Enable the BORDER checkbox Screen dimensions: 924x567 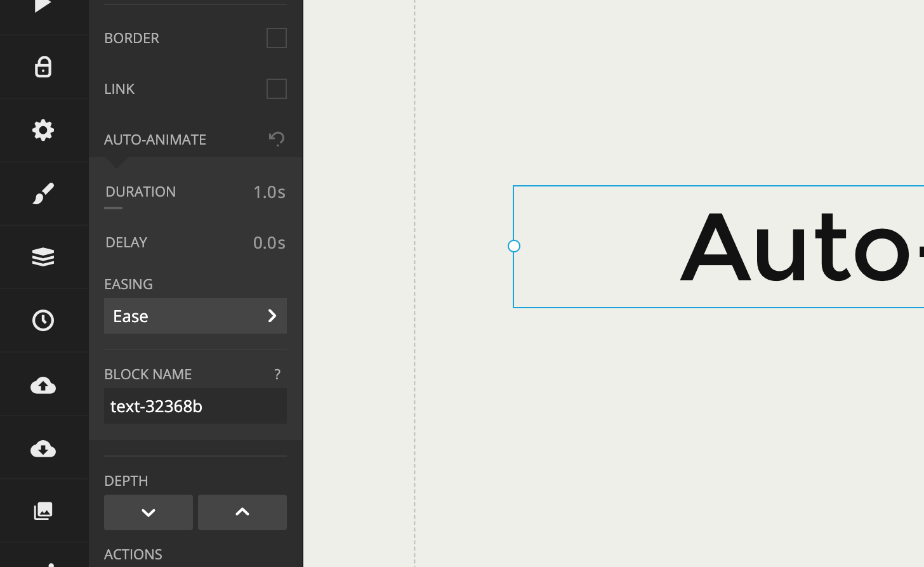pos(277,38)
